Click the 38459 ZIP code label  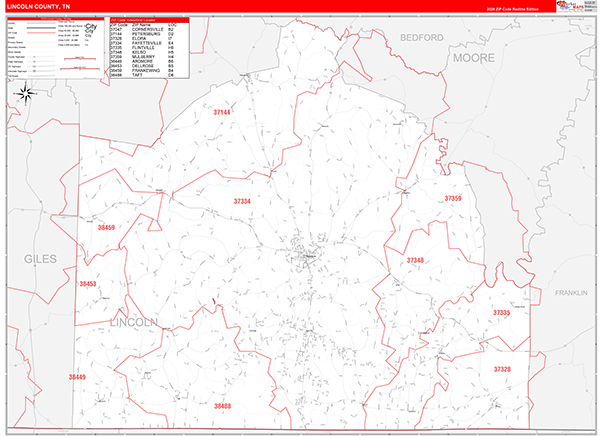pyautogui.click(x=106, y=228)
